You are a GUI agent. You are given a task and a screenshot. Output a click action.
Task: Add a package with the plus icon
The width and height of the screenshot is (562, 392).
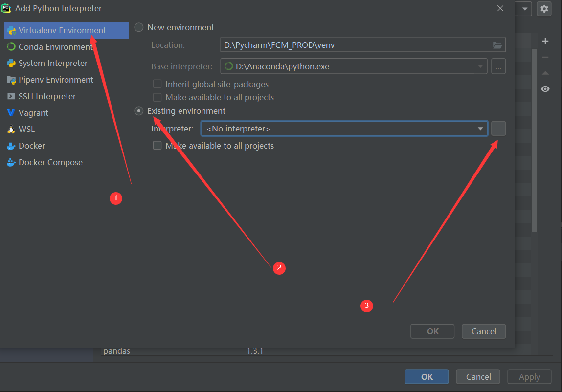pyautogui.click(x=545, y=41)
